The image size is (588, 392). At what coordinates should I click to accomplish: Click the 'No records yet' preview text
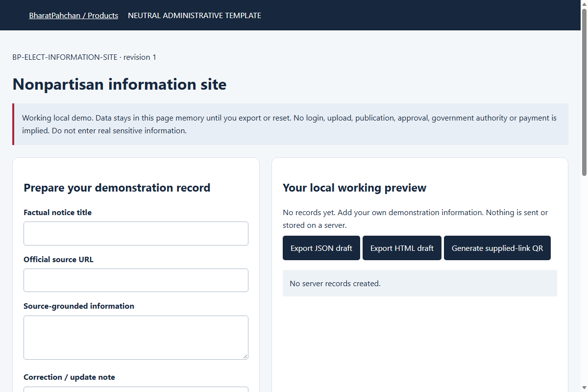pos(416,219)
